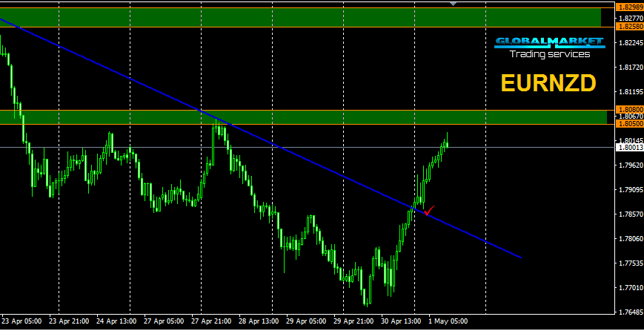Image resolution: width=644 pixels, height=331 pixels.
Task: Click the 27 Apr 21:00 time label
Action: coord(211,321)
